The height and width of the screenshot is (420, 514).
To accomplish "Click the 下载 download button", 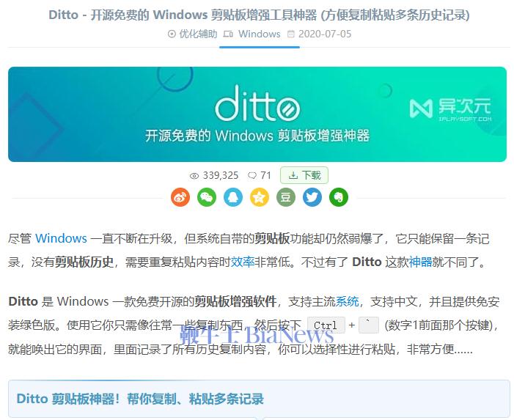I will point(304,175).
